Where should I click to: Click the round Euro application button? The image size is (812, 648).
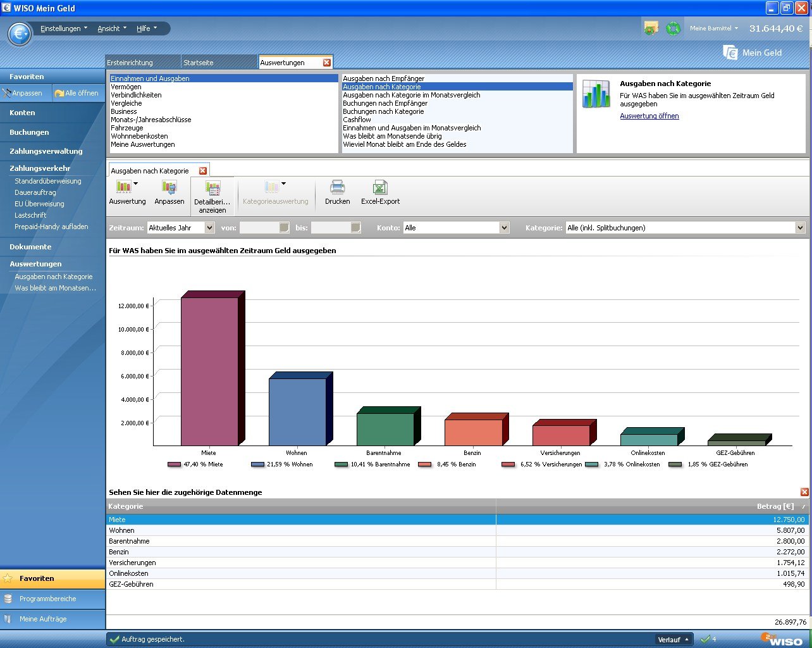[x=20, y=34]
